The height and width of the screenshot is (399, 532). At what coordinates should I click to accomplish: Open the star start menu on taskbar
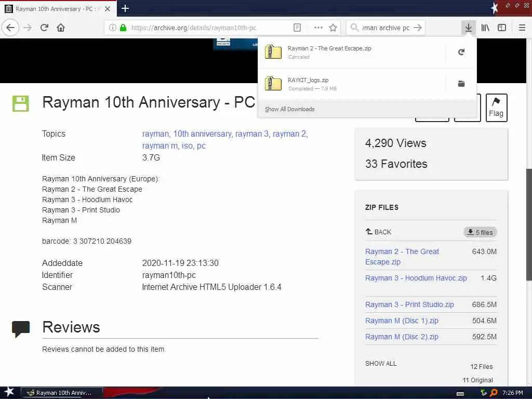click(9, 392)
